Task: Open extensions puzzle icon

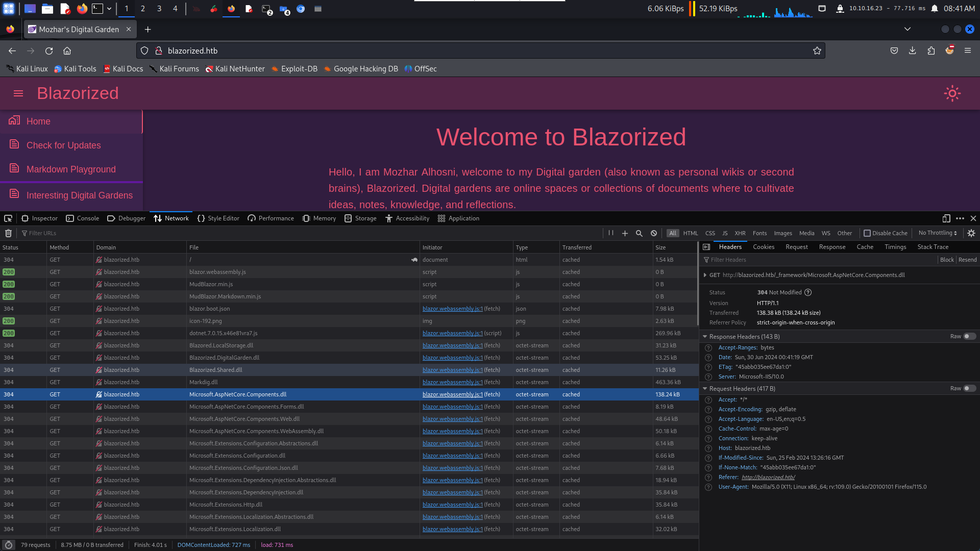Action: pyautogui.click(x=931, y=51)
